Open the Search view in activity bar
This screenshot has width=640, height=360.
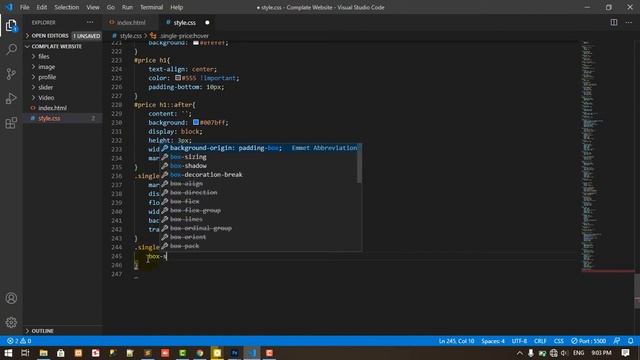[11, 49]
